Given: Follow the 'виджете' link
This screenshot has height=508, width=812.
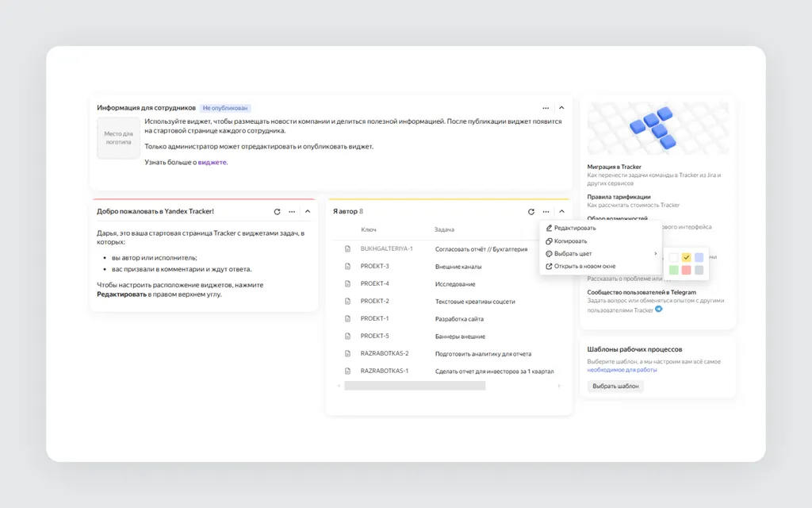Looking at the screenshot, I should click(x=213, y=162).
